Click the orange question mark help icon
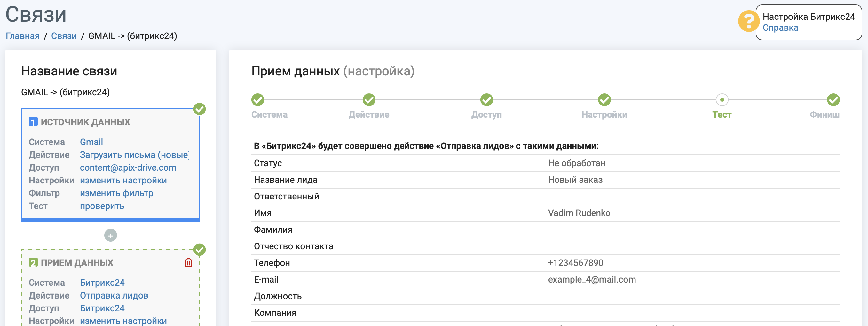Screen dimensions: 868x326 coord(748,21)
